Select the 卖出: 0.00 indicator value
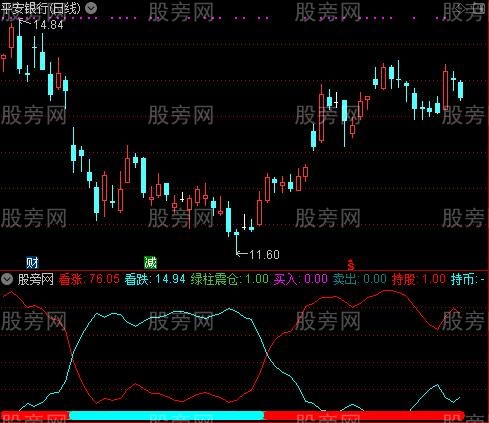This screenshot has height=423, width=489. click(x=360, y=279)
